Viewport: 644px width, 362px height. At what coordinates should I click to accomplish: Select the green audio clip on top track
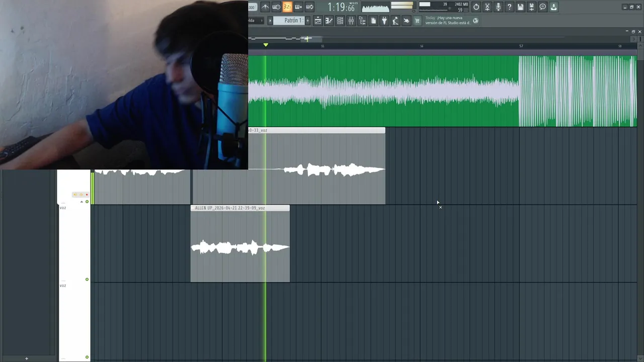[x=443, y=91]
